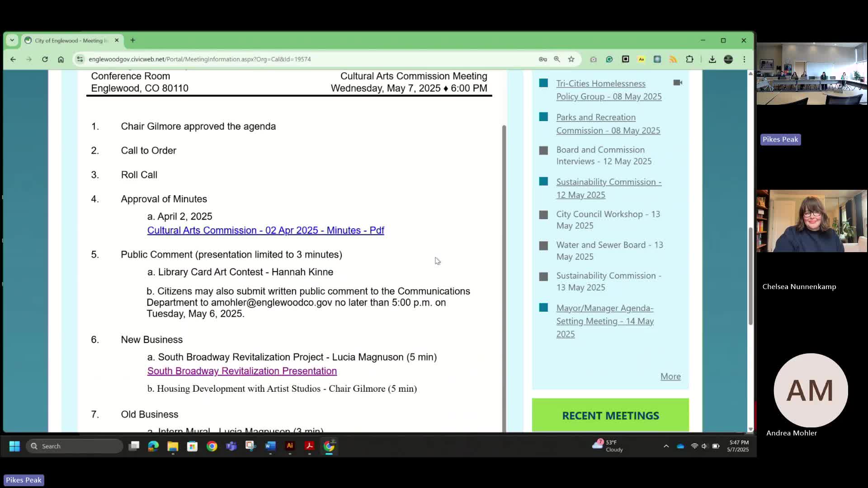The image size is (868, 488).
Task: Click the square marker beside Mayor/Manager Agenda-Setting Meeting
Action: coord(543,308)
